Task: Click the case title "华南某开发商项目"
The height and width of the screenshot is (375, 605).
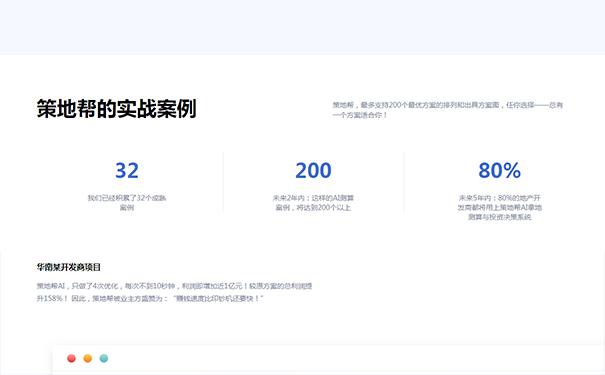Action: [69, 267]
